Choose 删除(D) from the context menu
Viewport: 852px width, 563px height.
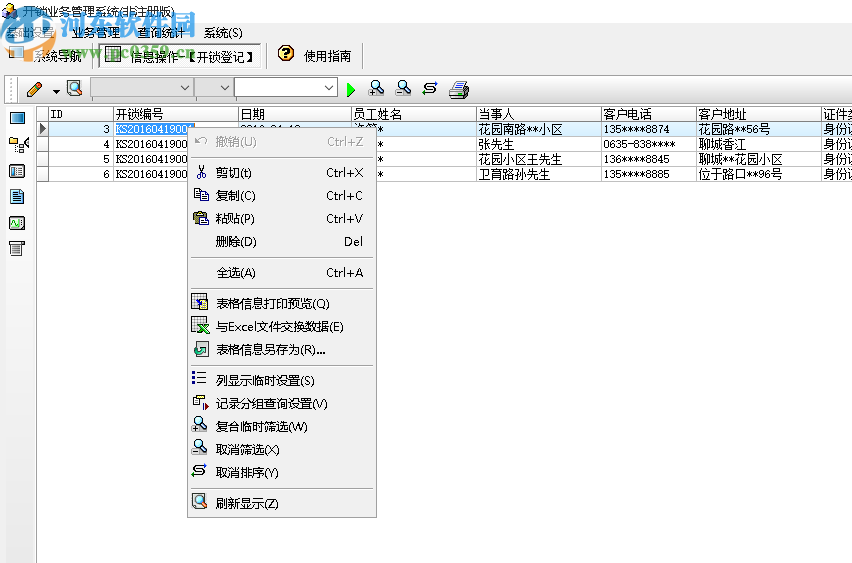pos(282,241)
